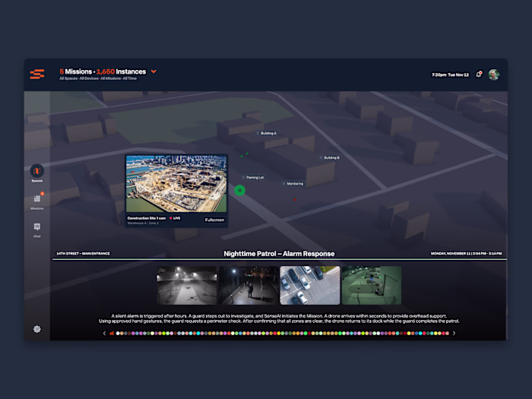The image size is (532, 399).
Task: Select the first white dot in instance timeline
Action: click(118, 333)
